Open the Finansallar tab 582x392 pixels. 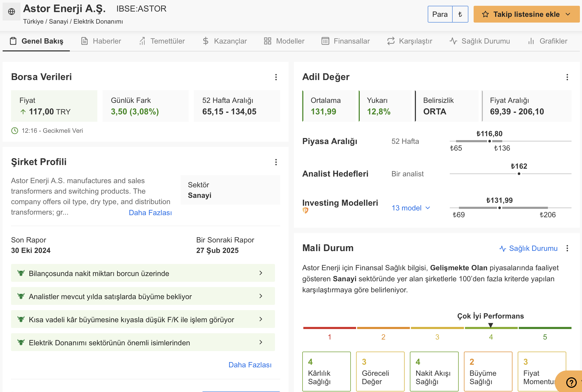click(x=346, y=41)
